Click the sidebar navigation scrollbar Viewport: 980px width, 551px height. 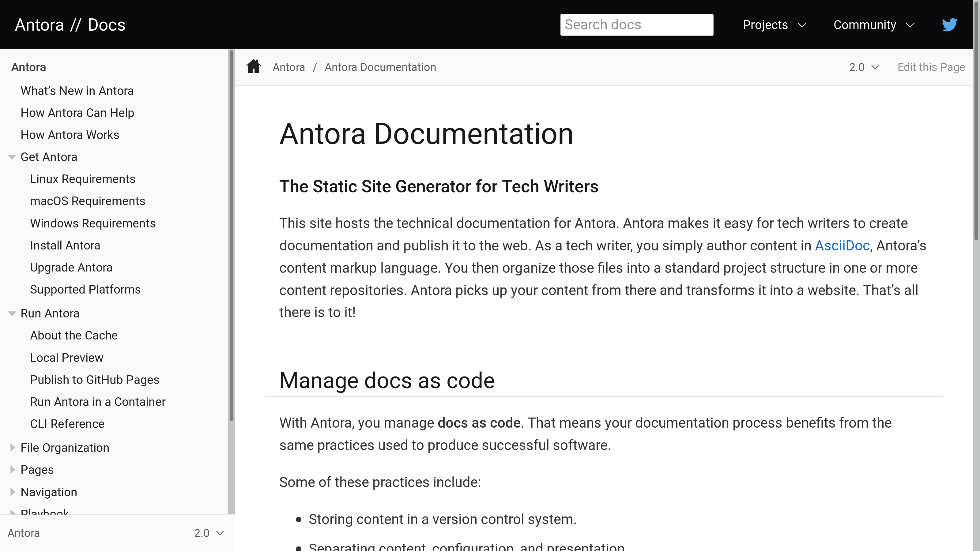click(231, 236)
